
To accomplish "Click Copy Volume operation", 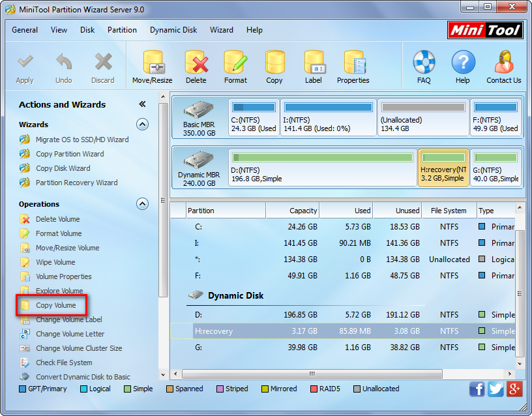I will click(x=56, y=305).
